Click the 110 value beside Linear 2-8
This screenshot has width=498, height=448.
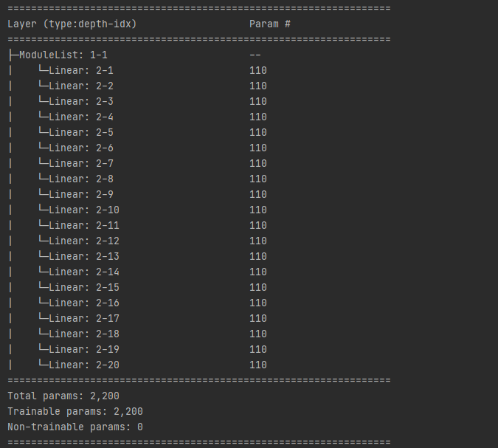(x=258, y=179)
